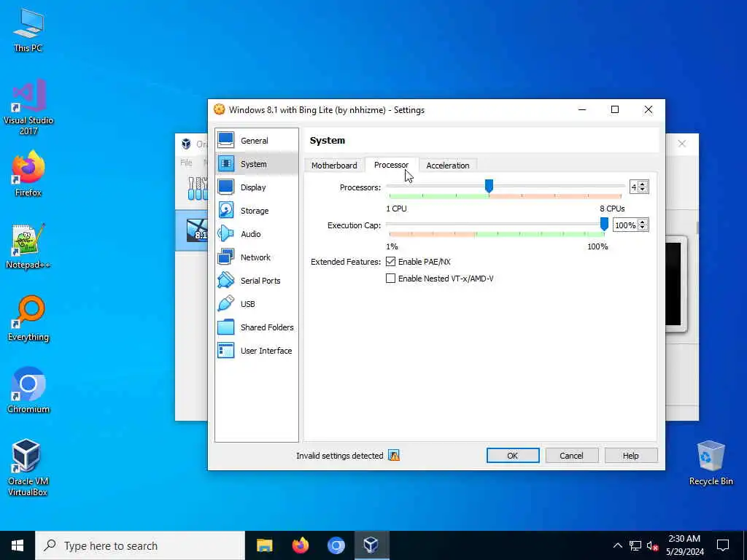
Task: Click the tools icon in VirtualBox Manager
Action: [198, 189]
